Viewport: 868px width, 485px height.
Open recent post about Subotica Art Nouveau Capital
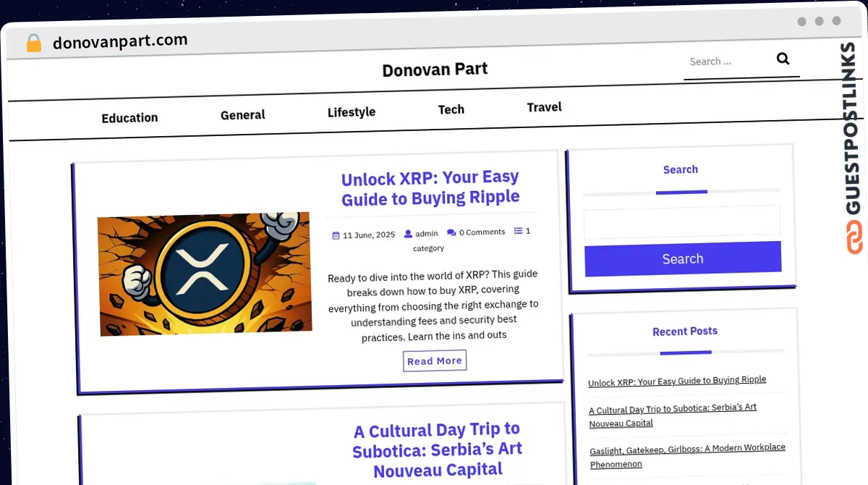click(673, 416)
